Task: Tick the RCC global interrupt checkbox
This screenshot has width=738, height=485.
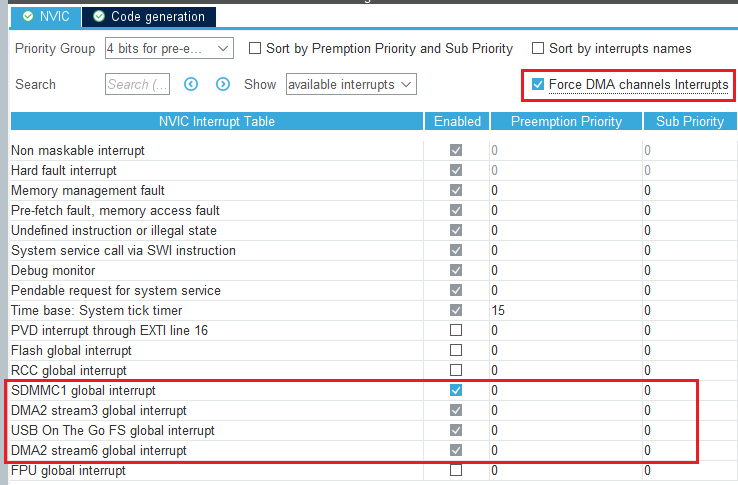Action: [456, 370]
